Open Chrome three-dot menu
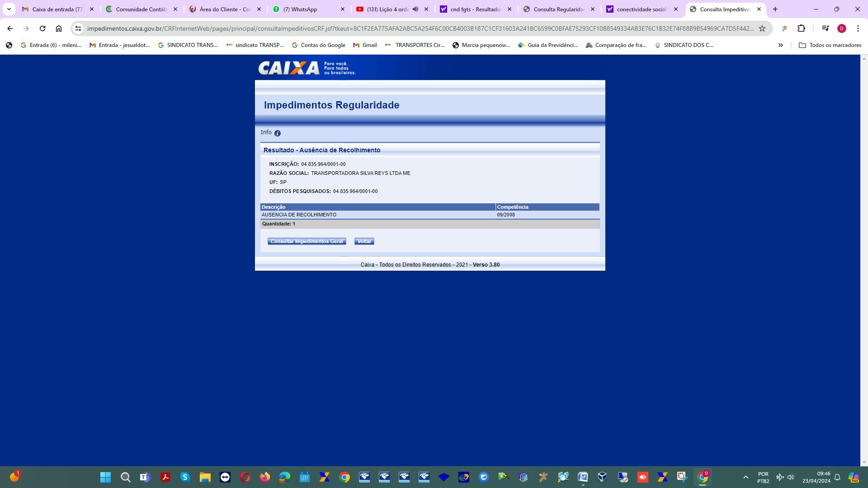The height and width of the screenshot is (488, 868). (858, 28)
